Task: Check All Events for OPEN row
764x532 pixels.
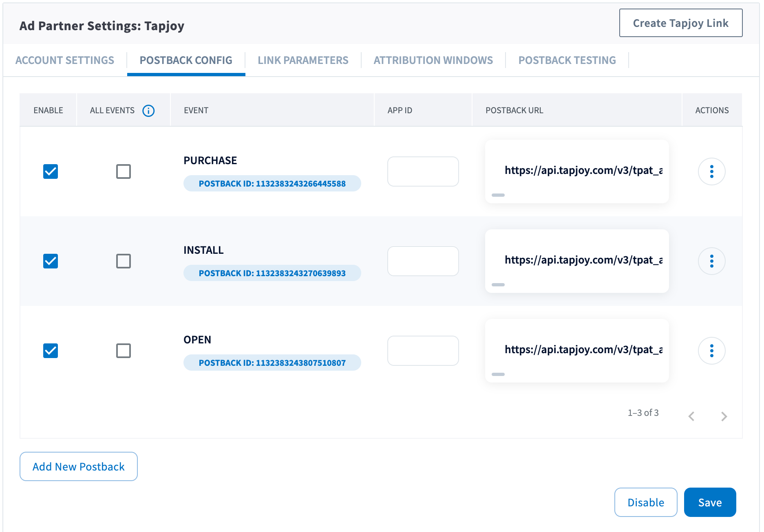Action: tap(124, 351)
